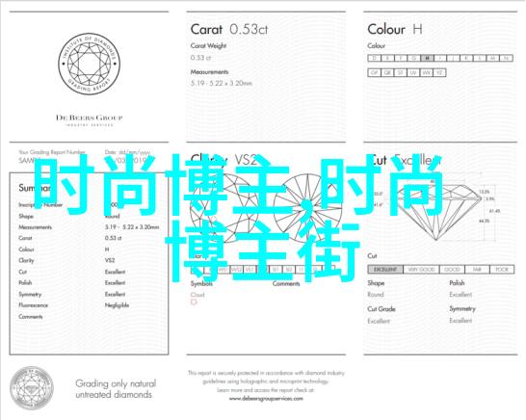The image size is (526, 420).
Task: Click the Cut Grade Excellent value
Action: (379, 321)
